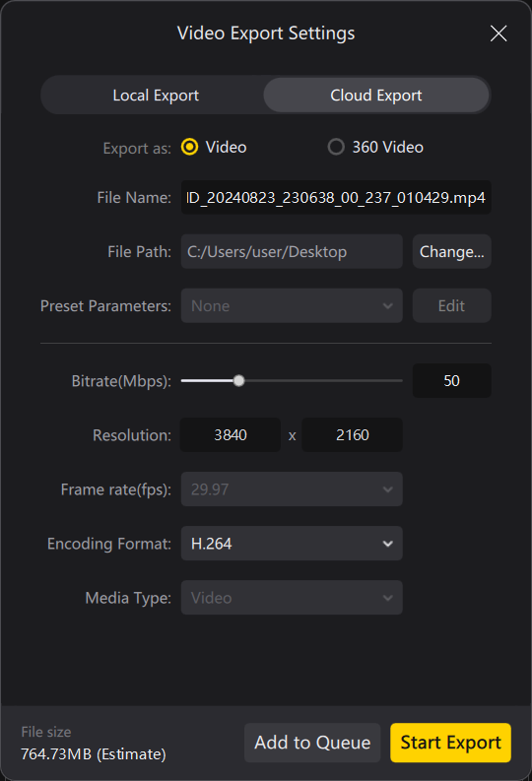Open the Frame rate dropdown
The height and width of the screenshot is (781, 532).
[292, 489]
